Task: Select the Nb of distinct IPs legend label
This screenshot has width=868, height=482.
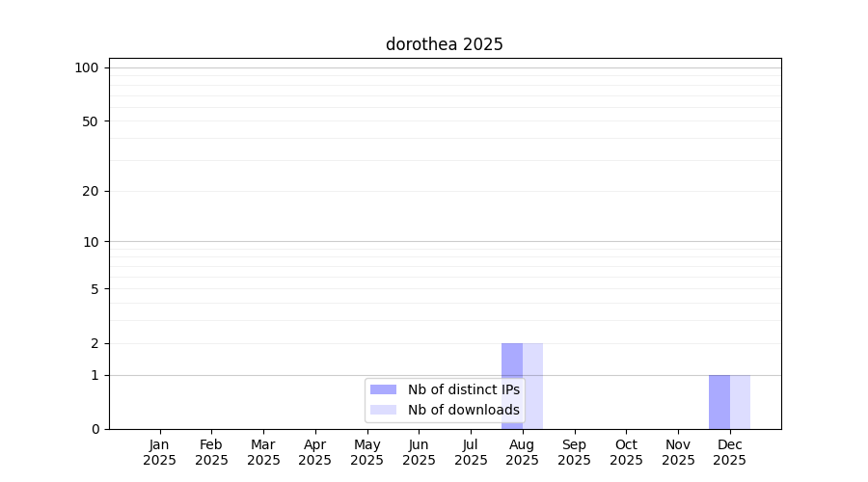Action: tap(464, 389)
